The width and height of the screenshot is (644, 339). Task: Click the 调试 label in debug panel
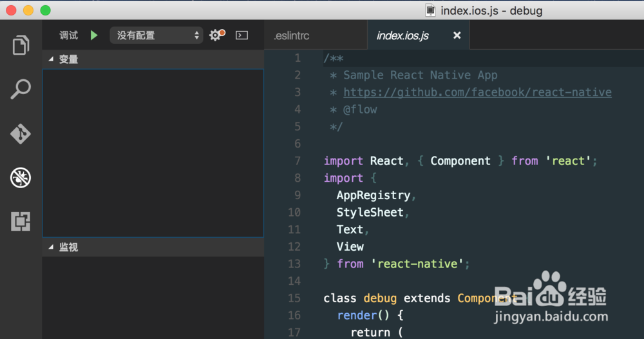(x=69, y=35)
